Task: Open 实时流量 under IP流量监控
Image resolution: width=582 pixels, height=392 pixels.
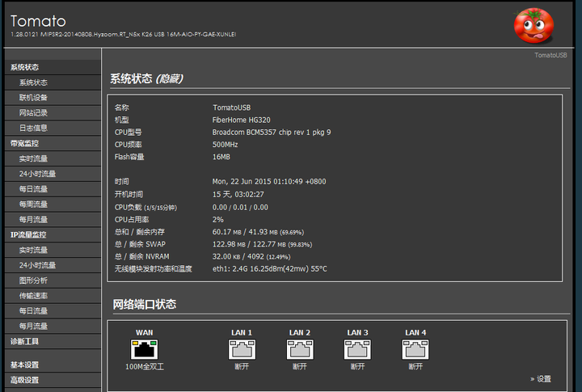Action: (53, 250)
